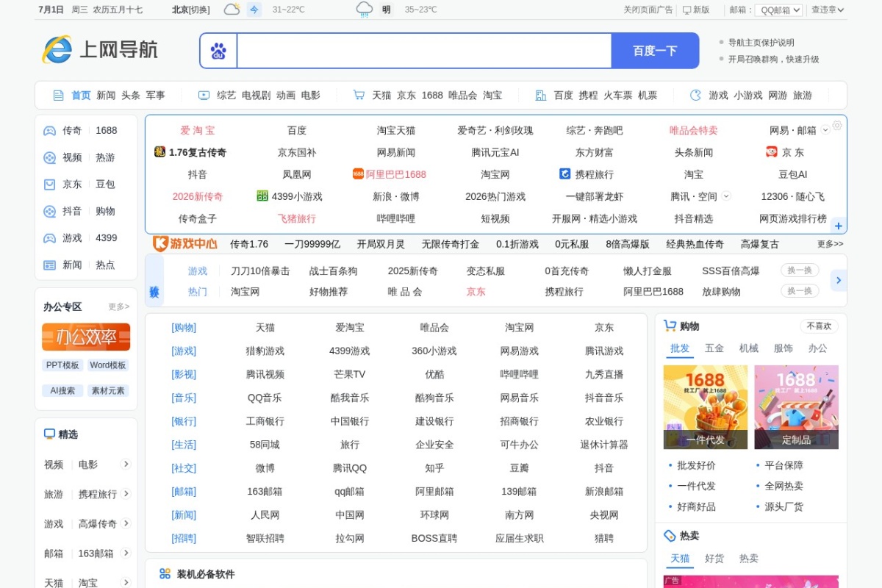Viewport: 882px width, 588px height.
Task: Open settings gear in top sites panel
Action: (836, 126)
